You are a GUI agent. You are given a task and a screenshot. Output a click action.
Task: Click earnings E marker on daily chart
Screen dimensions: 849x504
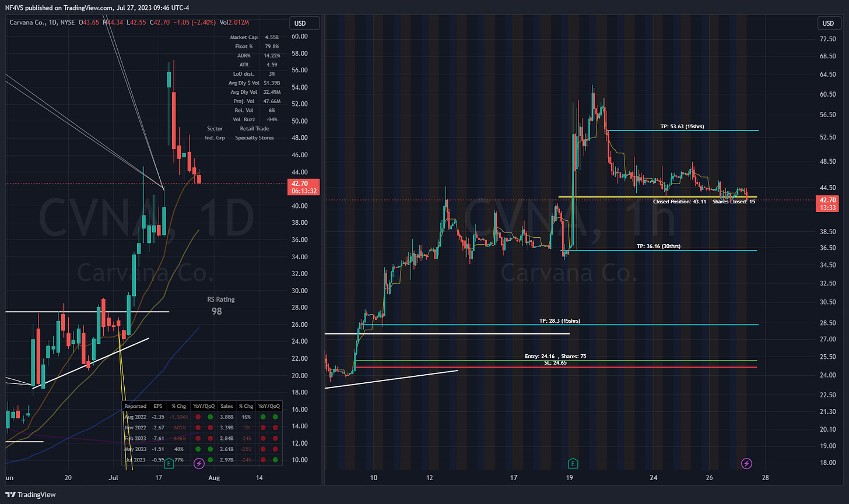(169, 463)
